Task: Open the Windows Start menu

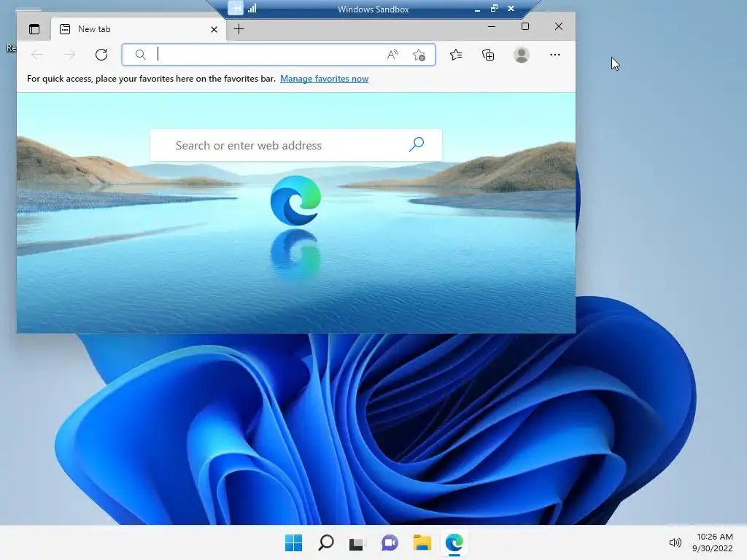Action: click(x=293, y=542)
